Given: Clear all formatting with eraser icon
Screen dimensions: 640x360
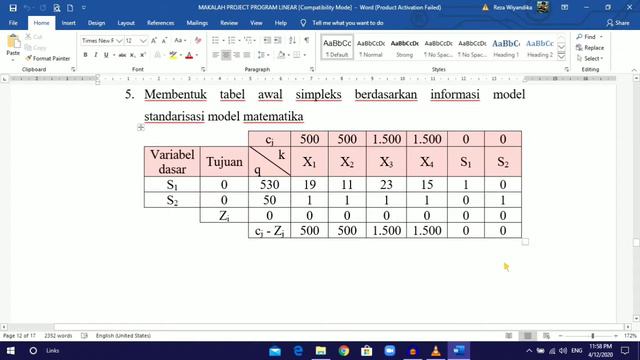Looking at the screenshot, I should (198, 40).
